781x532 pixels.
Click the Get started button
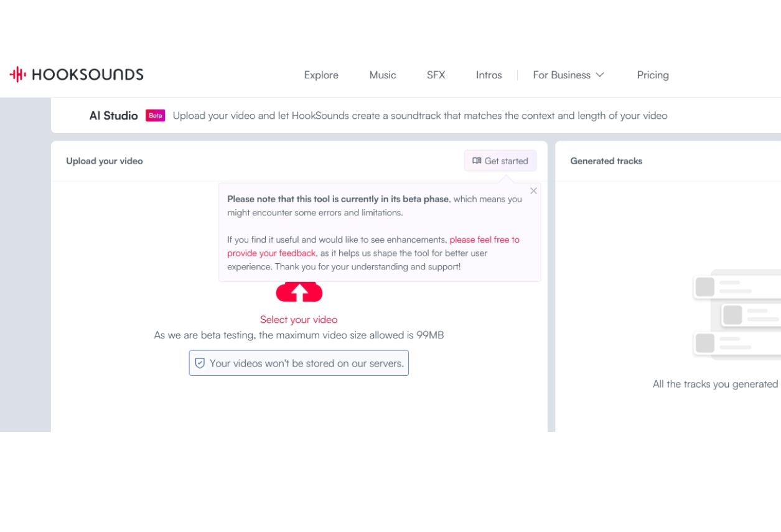click(x=500, y=161)
